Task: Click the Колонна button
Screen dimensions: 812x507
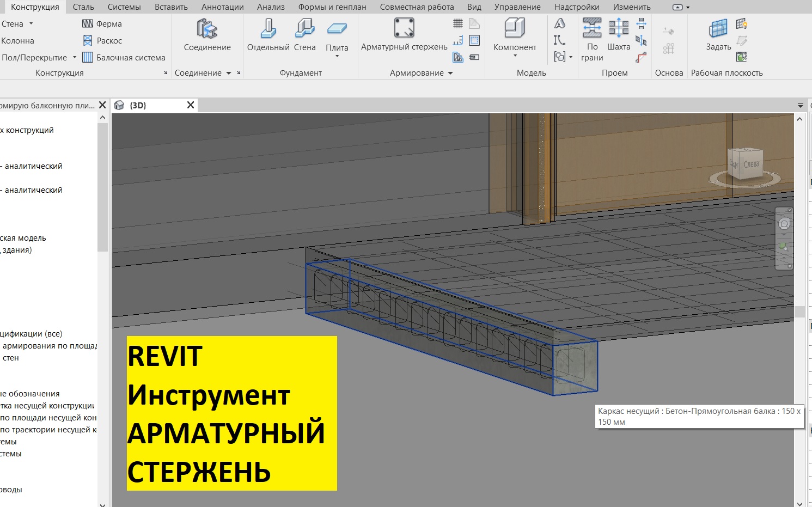Action: click(x=17, y=41)
